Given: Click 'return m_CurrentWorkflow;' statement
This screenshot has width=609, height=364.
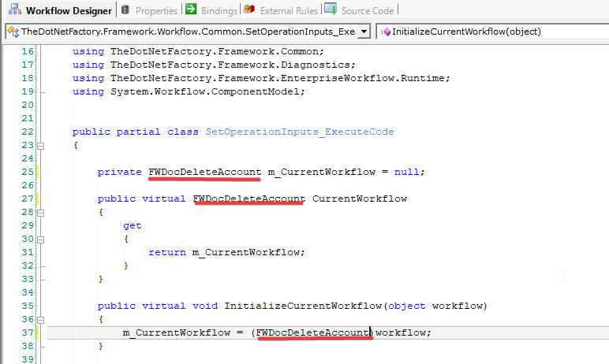Looking at the screenshot, I should 227,252.
